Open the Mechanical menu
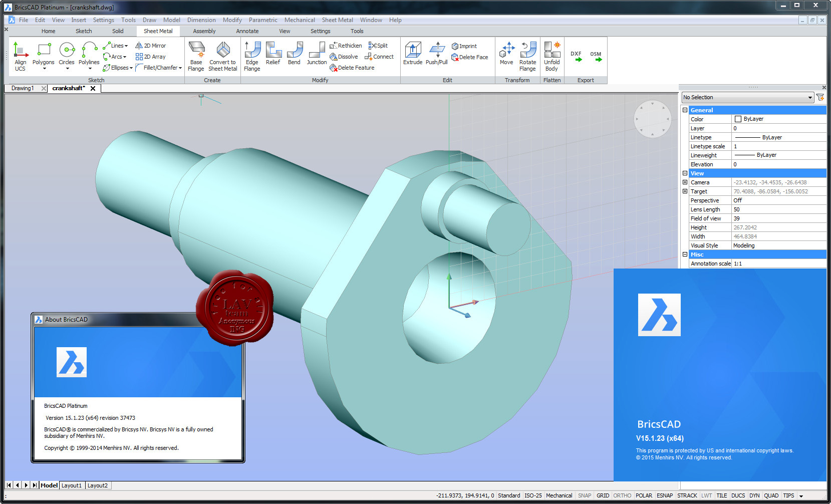Screen dimensions: 831x504 300,20
